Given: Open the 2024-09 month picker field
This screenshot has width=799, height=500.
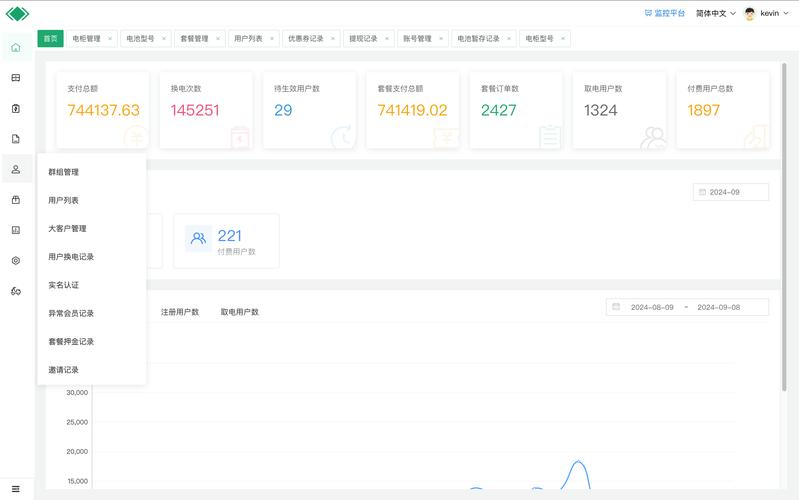Looking at the screenshot, I should pos(731,192).
